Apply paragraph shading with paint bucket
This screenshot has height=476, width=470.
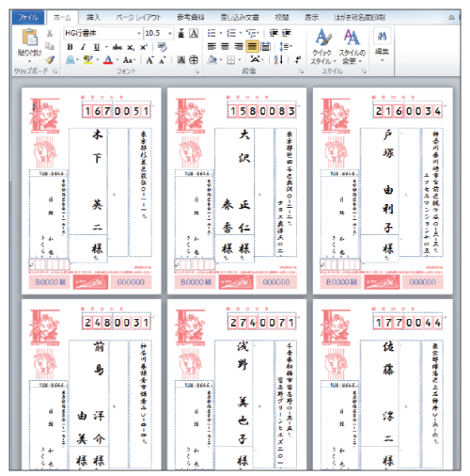pos(212,59)
